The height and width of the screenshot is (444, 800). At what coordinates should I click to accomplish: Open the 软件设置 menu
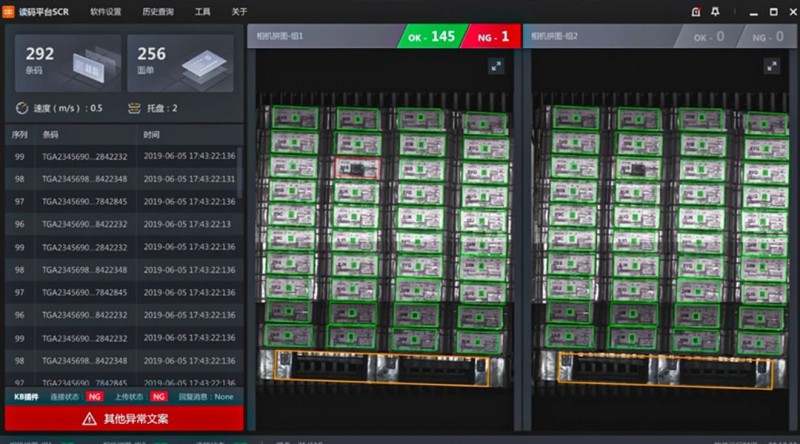(105, 12)
